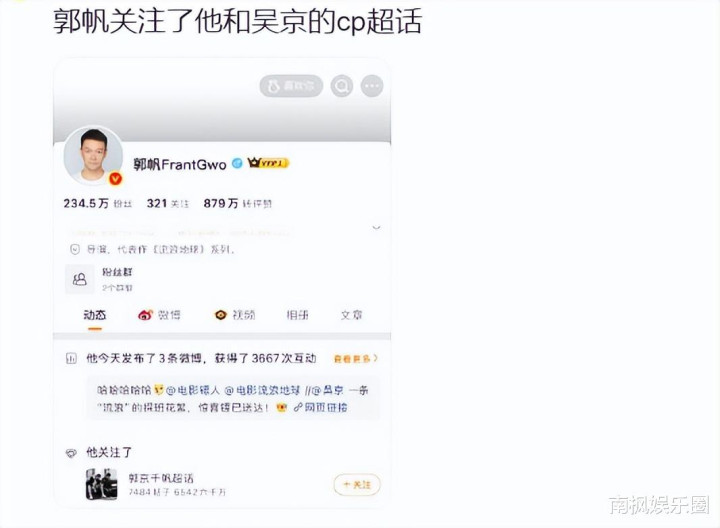Open the 视频 tab
720x528 pixels.
click(x=235, y=315)
